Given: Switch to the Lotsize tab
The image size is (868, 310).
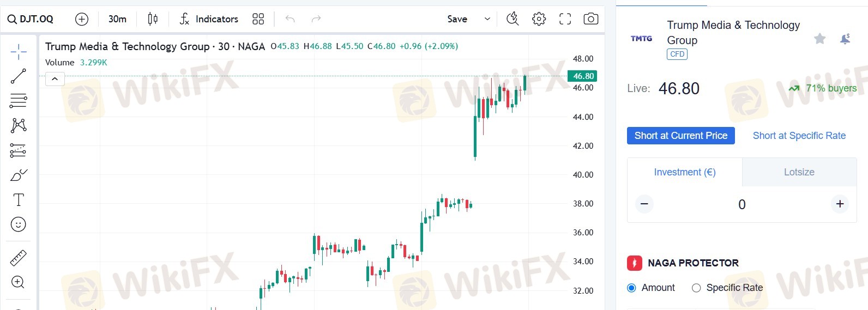Looking at the screenshot, I should (x=799, y=172).
